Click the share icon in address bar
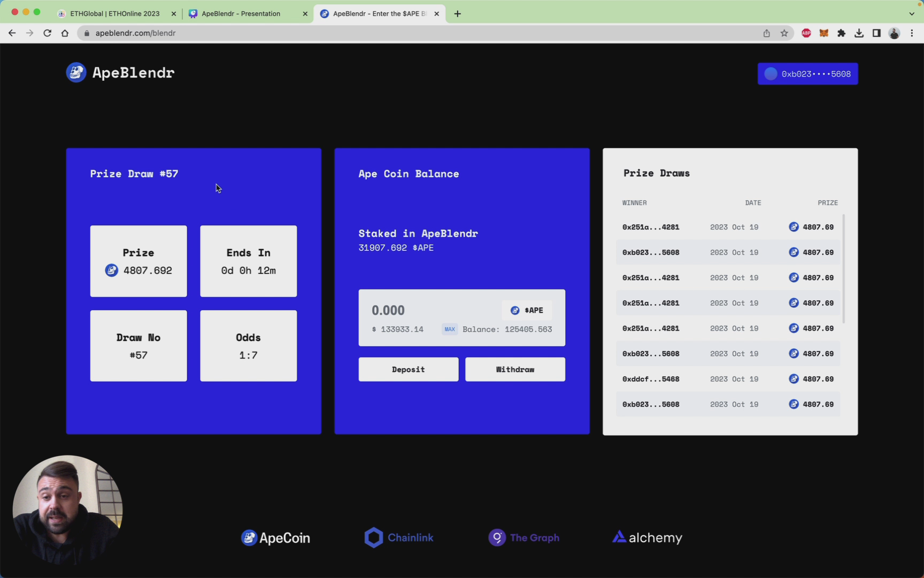The image size is (924, 578). pyautogui.click(x=766, y=33)
